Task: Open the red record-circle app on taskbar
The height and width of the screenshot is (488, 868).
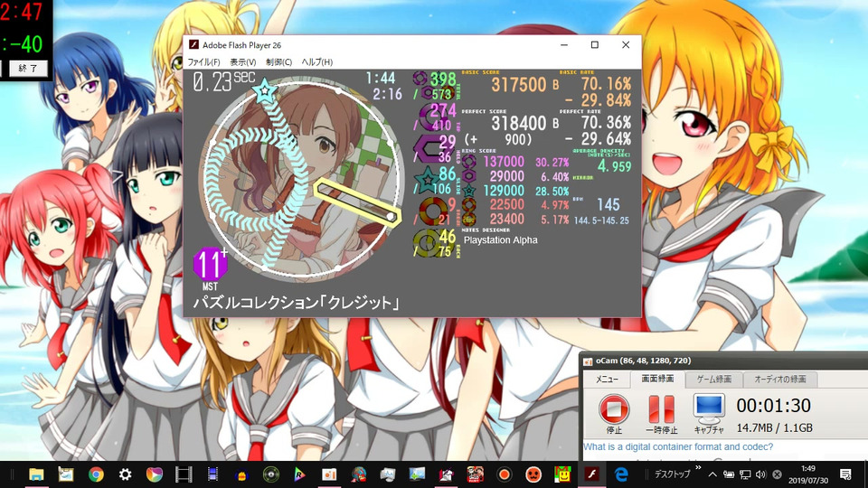Action: tap(504, 474)
